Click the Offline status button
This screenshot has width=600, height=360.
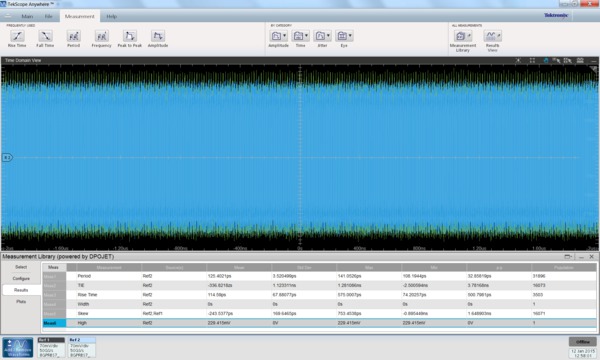tap(582, 342)
